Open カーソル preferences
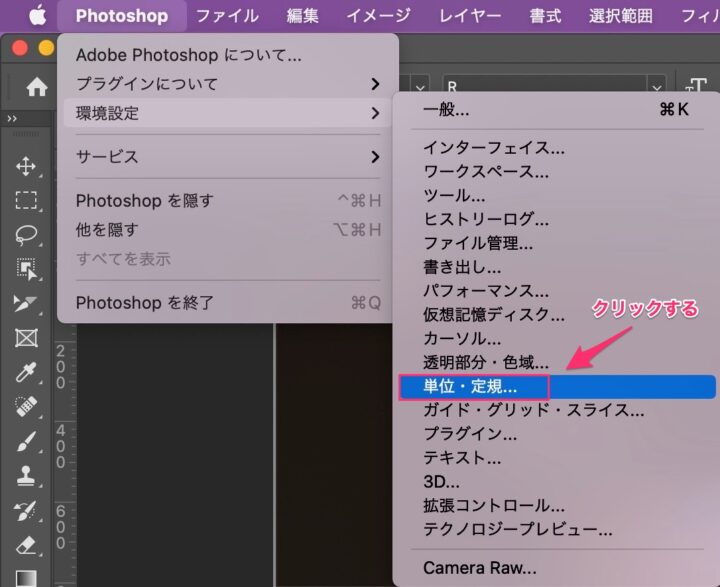The image size is (720, 587). [x=557, y=339]
